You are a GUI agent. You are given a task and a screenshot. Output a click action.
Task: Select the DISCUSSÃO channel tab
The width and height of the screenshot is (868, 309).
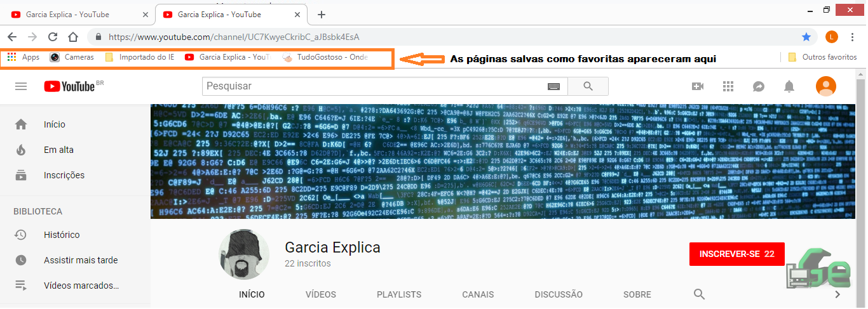click(x=559, y=294)
